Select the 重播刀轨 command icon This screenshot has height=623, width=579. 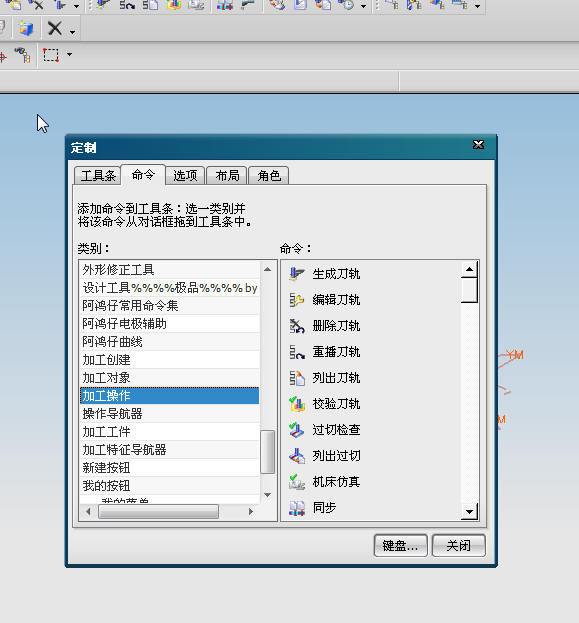pos(297,352)
